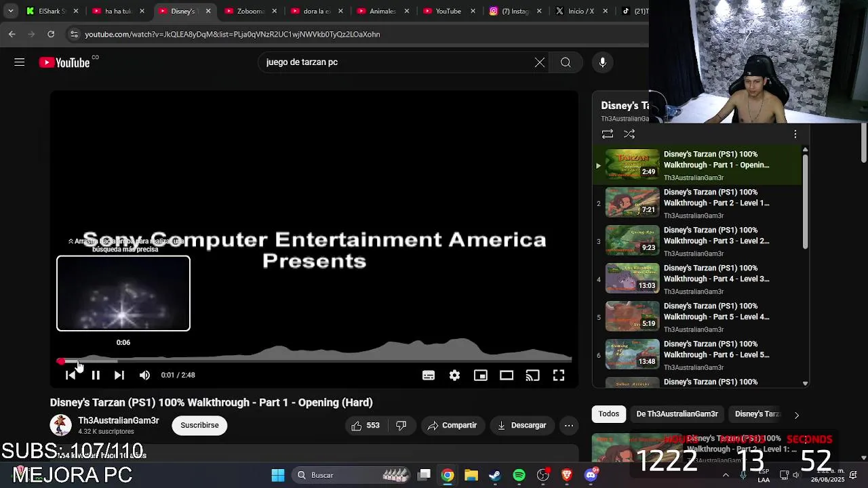Image resolution: width=868 pixels, height=488 pixels.
Task: Open the more actions three-dot button
Action: click(x=569, y=425)
